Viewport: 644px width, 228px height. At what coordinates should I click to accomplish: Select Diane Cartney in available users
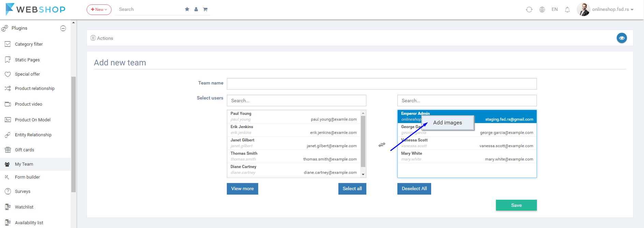point(294,170)
